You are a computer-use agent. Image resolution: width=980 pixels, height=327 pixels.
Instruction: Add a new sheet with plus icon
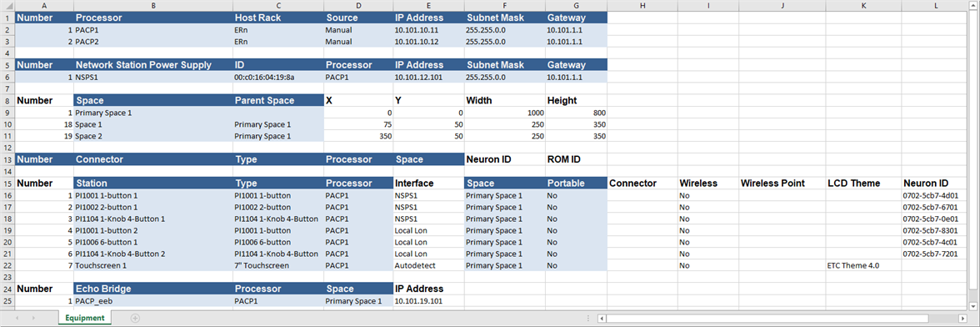(x=135, y=318)
